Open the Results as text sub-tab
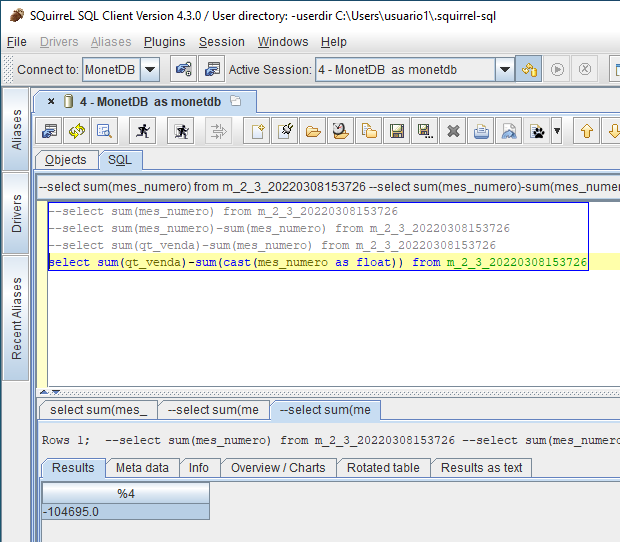This screenshot has width=620, height=542. pyautogui.click(x=481, y=468)
